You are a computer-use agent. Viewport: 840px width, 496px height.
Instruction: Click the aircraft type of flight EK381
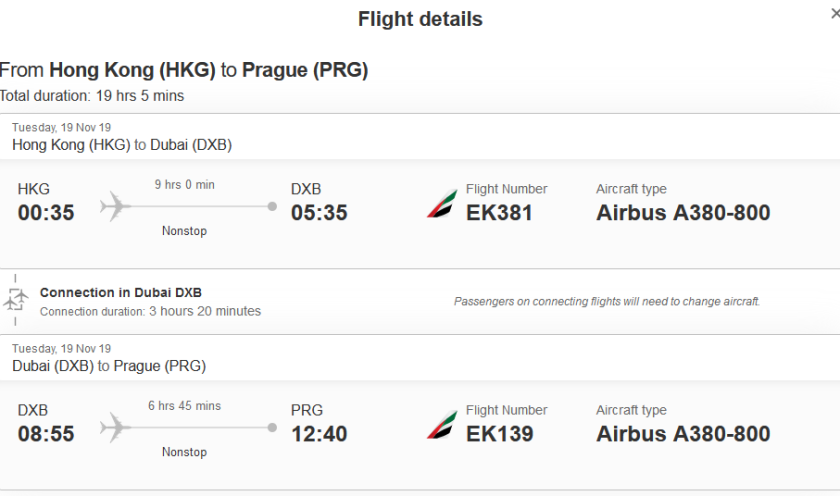tap(683, 213)
